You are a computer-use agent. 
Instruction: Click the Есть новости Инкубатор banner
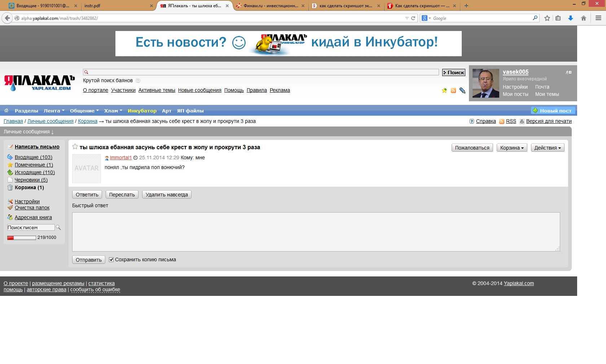click(x=289, y=44)
